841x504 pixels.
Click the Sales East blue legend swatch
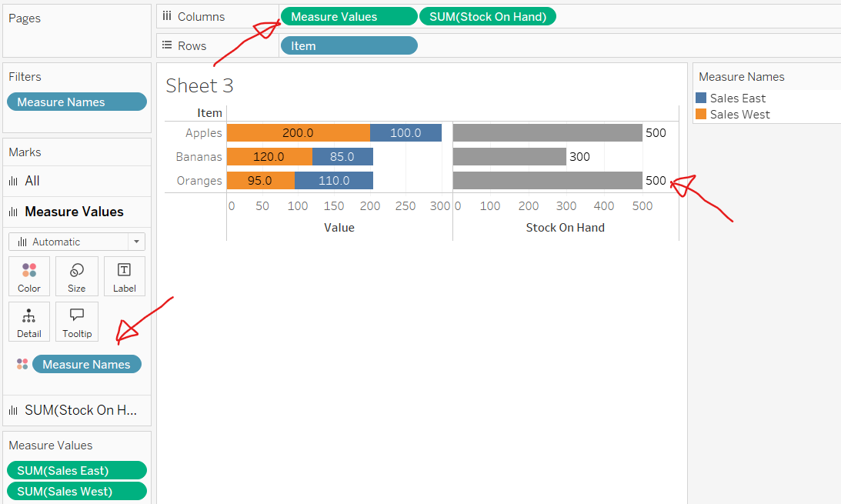(700, 98)
